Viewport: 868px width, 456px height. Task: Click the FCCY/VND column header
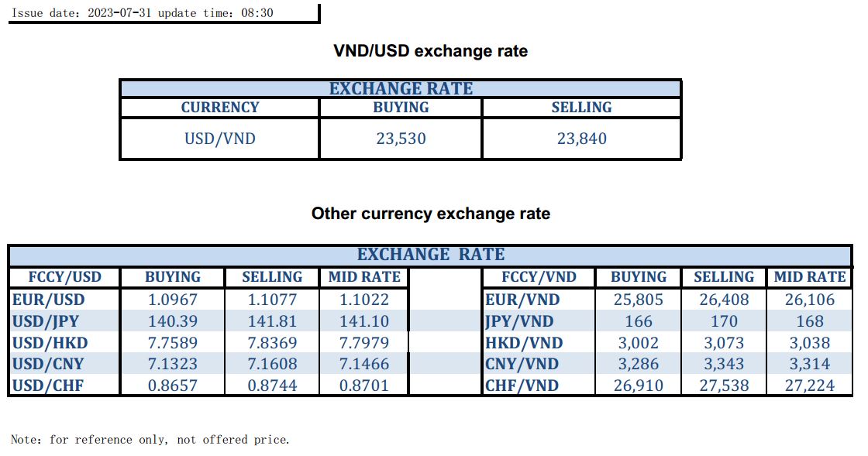tap(539, 277)
